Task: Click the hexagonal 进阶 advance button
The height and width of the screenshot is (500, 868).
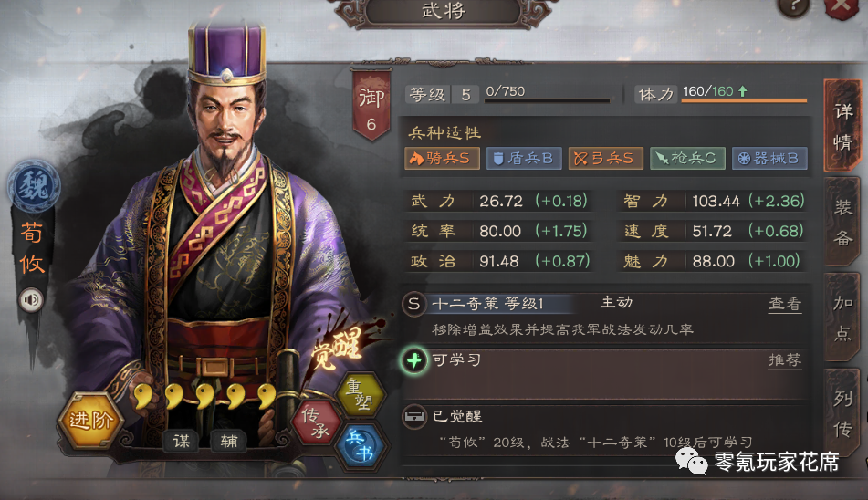Action: point(90,421)
